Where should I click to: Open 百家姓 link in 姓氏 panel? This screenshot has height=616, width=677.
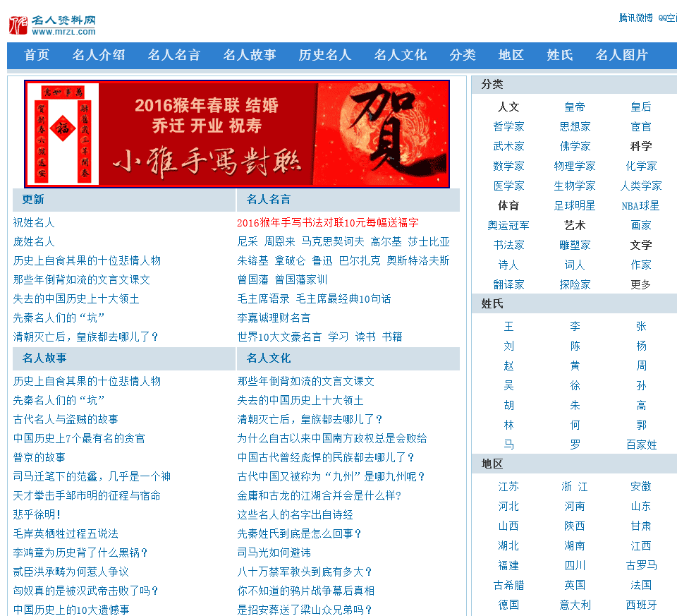pos(641,445)
